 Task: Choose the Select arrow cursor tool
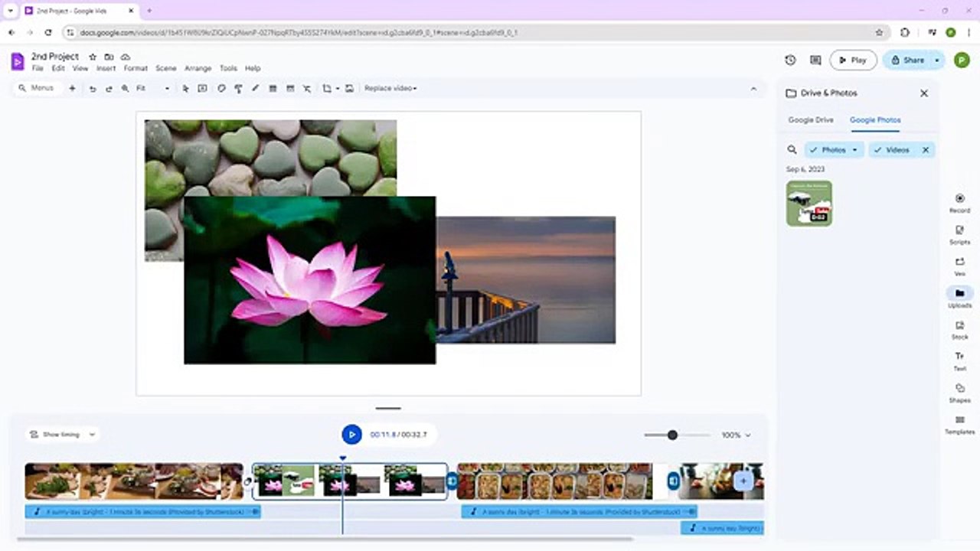(x=185, y=89)
